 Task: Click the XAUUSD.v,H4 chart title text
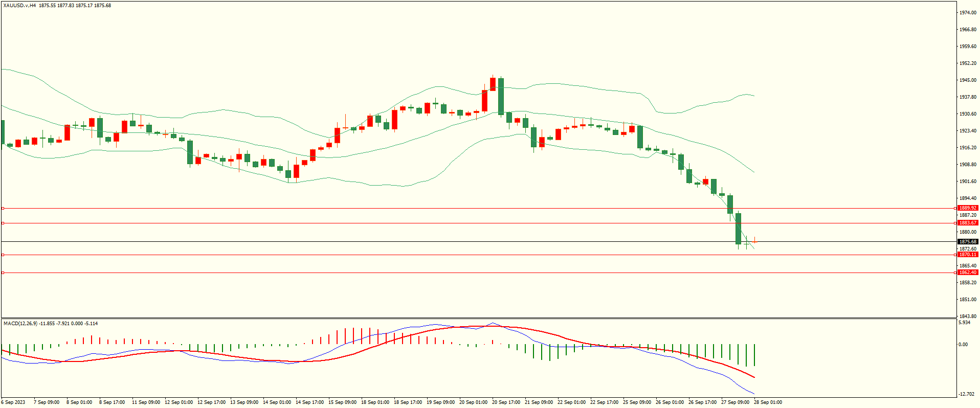(19, 6)
